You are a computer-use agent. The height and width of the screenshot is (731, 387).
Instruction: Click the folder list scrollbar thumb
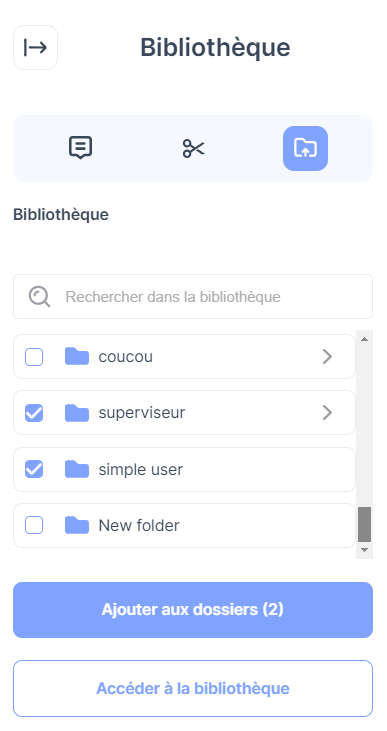click(x=365, y=524)
